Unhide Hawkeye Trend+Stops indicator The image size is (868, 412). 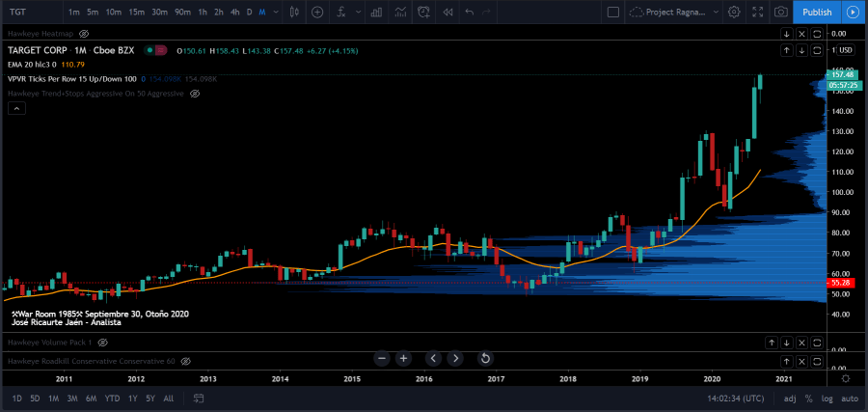[x=195, y=94]
